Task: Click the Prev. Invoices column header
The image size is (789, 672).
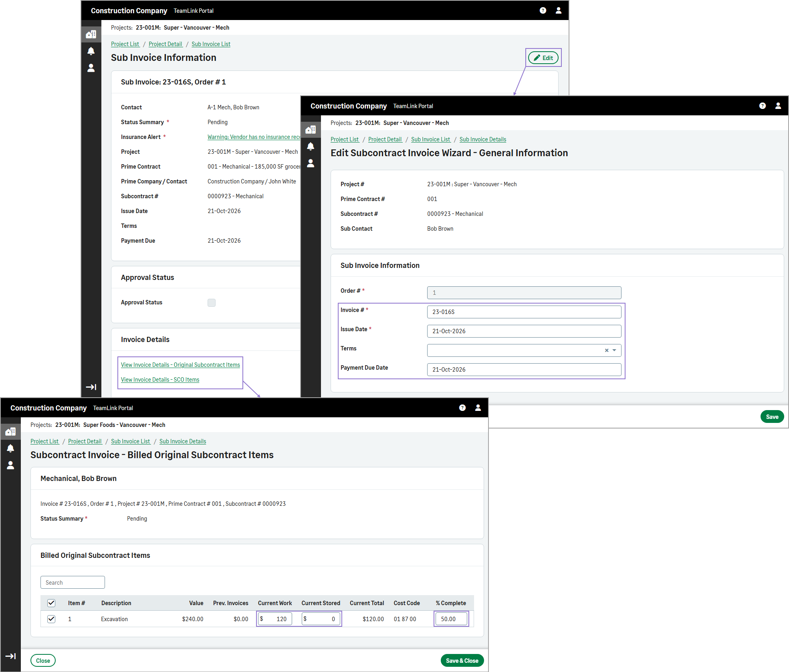Action: [231, 603]
